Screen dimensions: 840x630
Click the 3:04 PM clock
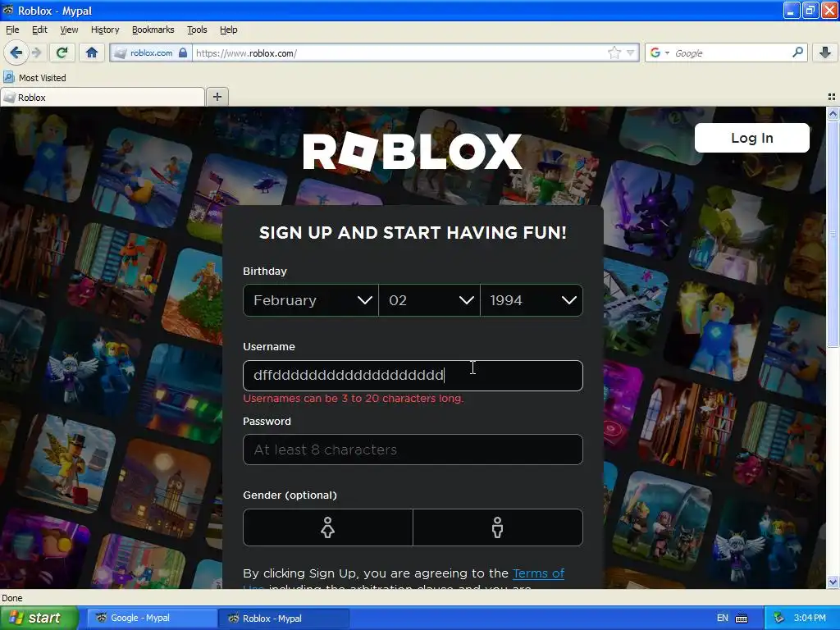click(810, 619)
